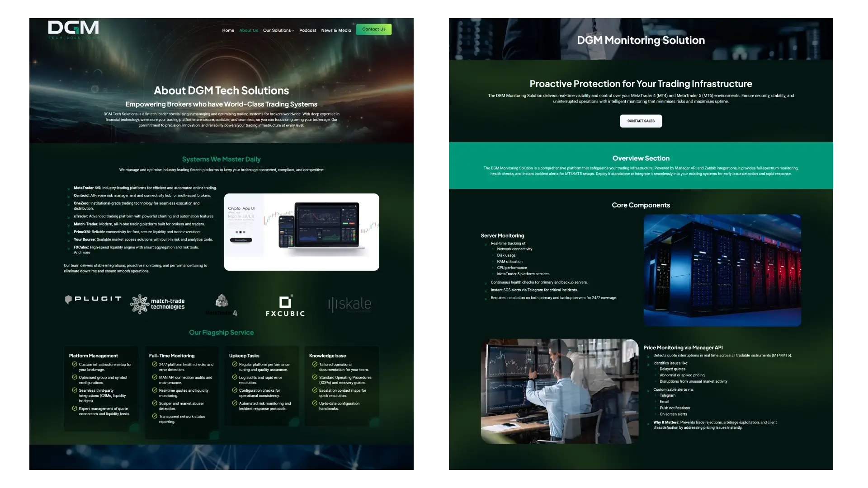Viewport: 868px width, 488px height.
Task: Click the Plugit partner logo
Action: [93, 299]
